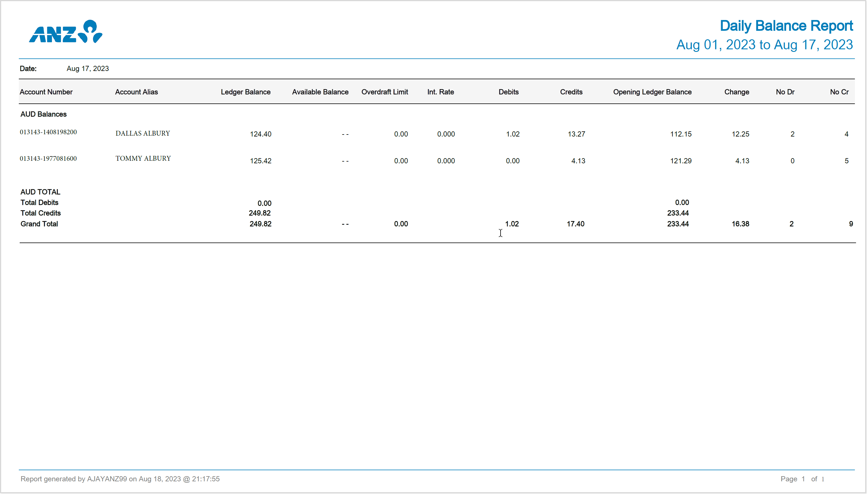Click the Opening Ledger Balance header
Screen dimensions: 868x495
click(x=652, y=92)
